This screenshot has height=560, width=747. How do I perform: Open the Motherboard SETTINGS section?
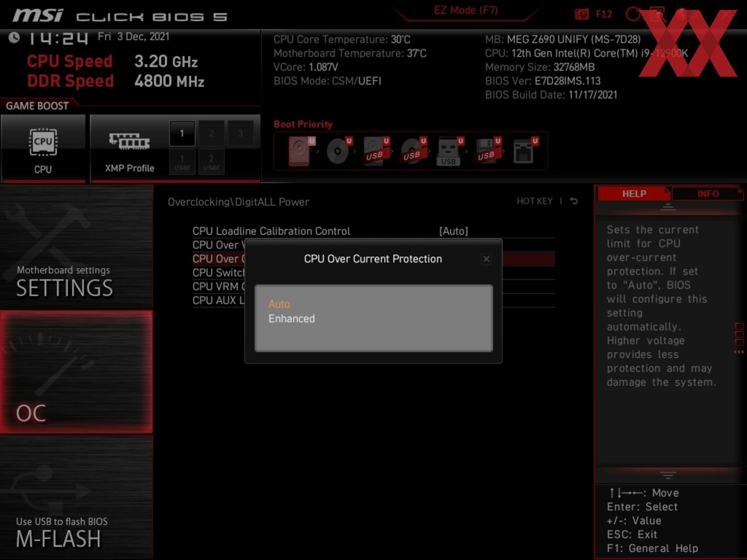76,247
